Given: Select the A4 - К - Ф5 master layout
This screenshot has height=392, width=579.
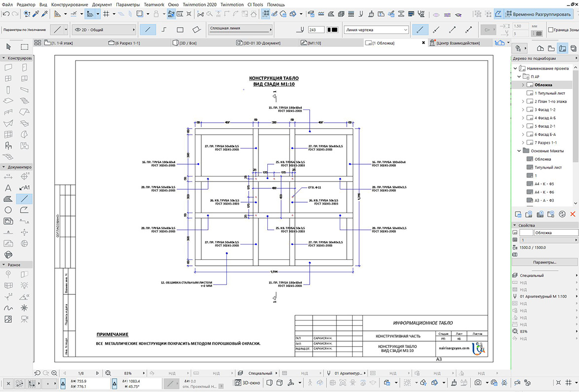Looking at the screenshot, I should (x=544, y=184).
